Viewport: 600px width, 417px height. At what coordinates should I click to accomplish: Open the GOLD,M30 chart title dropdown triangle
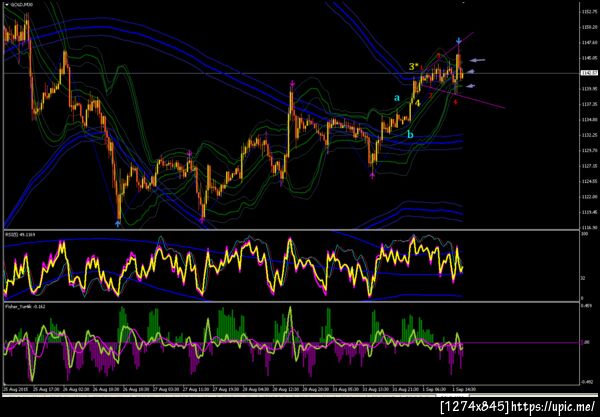pos(7,5)
